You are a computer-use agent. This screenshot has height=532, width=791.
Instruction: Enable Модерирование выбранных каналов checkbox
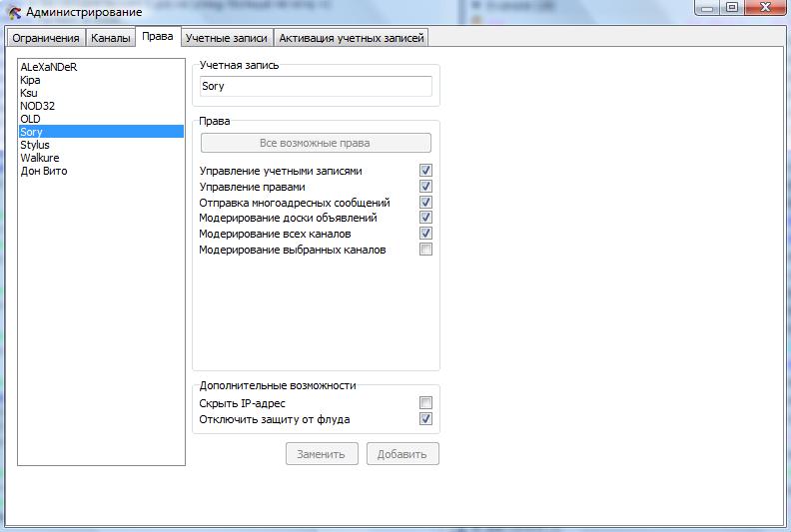tap(425, 250)
